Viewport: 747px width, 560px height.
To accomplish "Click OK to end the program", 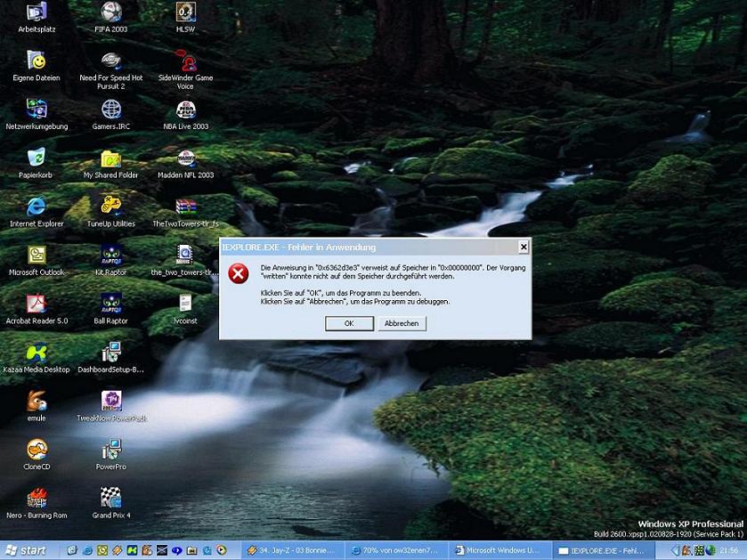I will pos(349,323).
